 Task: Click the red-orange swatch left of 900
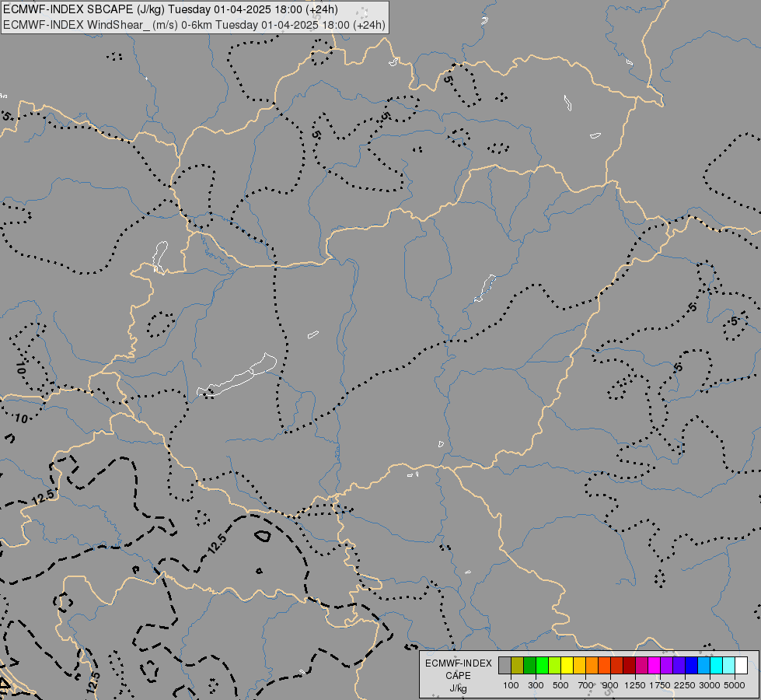click(x=604, y=666)
